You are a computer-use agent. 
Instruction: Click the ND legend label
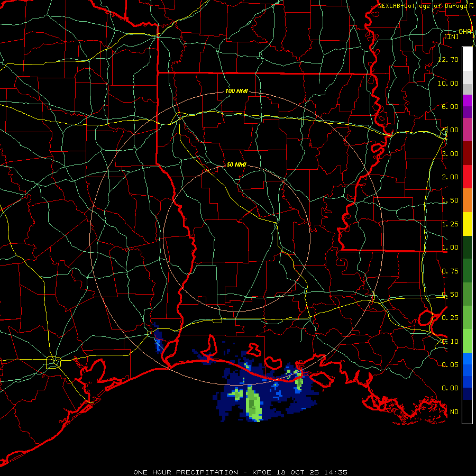pyautogui.click(x=454, y=412)
